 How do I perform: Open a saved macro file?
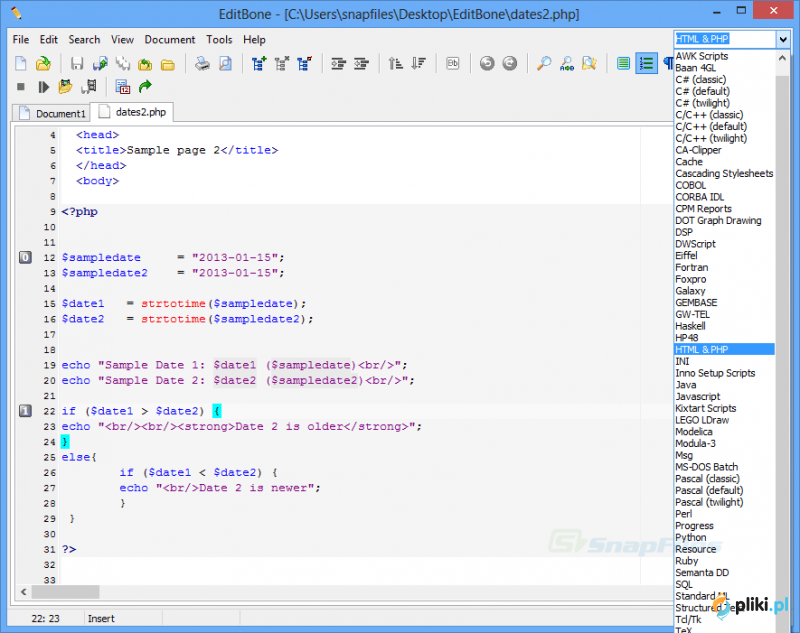point(66,87)
